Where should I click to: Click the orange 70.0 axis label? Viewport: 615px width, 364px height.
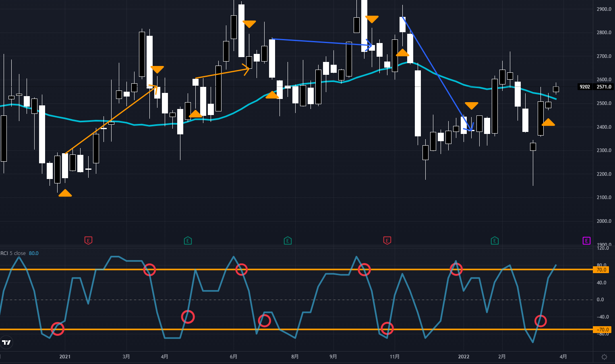click(601, 270)
